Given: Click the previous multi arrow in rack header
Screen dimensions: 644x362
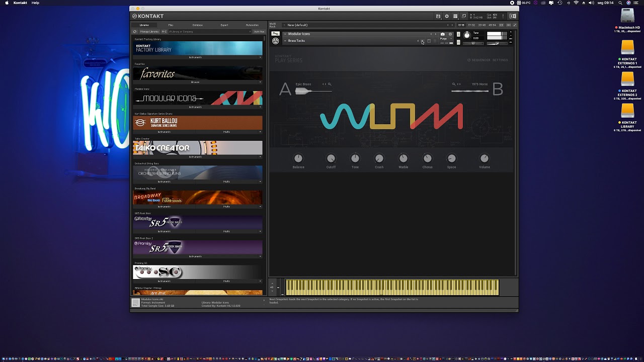Looking at the screenshot, I should tap(448, 25).
